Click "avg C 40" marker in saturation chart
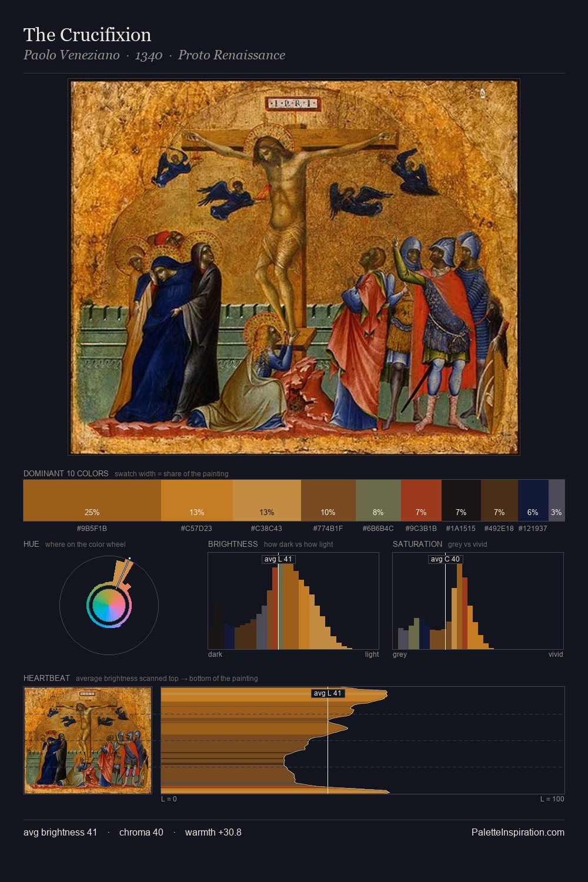 [x=445, y=559]
